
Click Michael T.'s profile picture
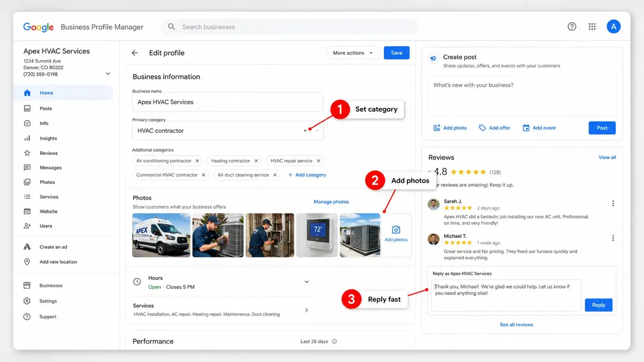434,239
